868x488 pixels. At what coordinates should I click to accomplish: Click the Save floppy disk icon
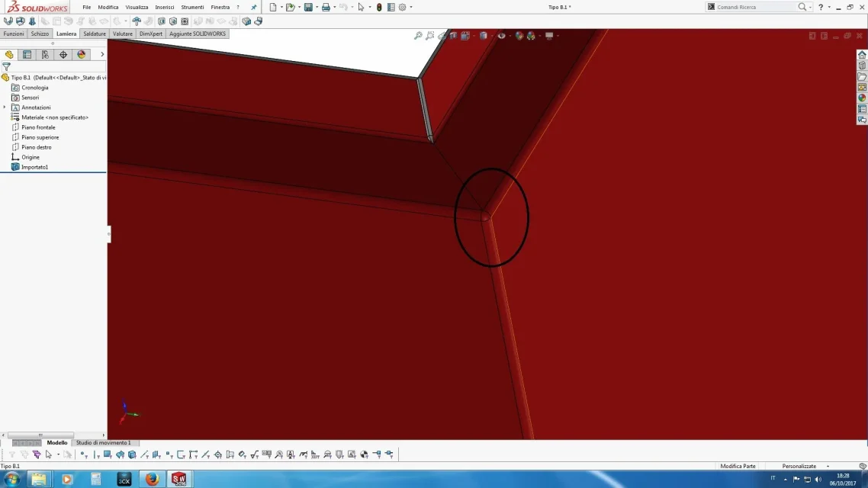(308, 7)
